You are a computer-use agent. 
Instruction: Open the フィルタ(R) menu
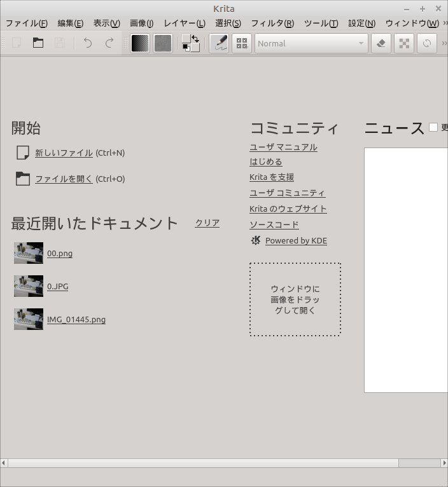click(x=272, y=24)
